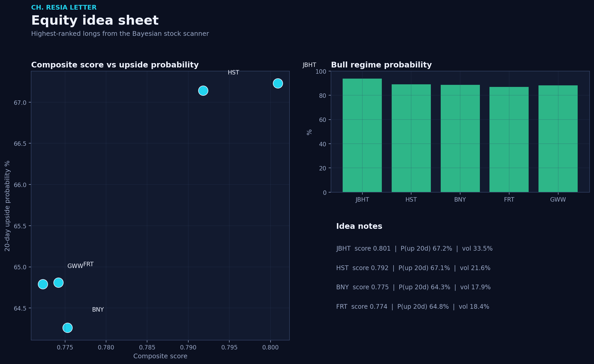594x364 pixels.
Task: Click the 'Composite score' x-axis label
Action: click(x=160, y=356)
